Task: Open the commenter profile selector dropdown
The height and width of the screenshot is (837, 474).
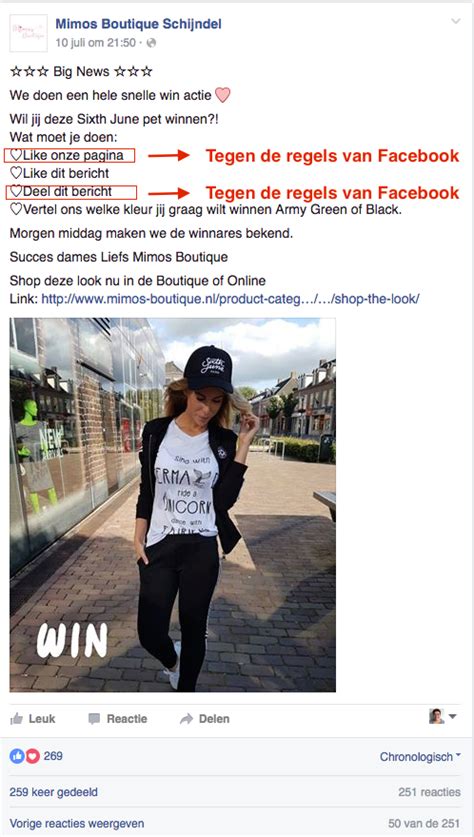Action: click(443, 716)
